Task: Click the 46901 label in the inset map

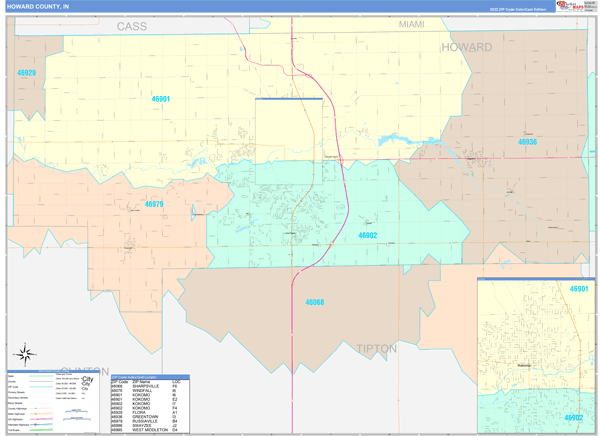Action: coord(578,289)
